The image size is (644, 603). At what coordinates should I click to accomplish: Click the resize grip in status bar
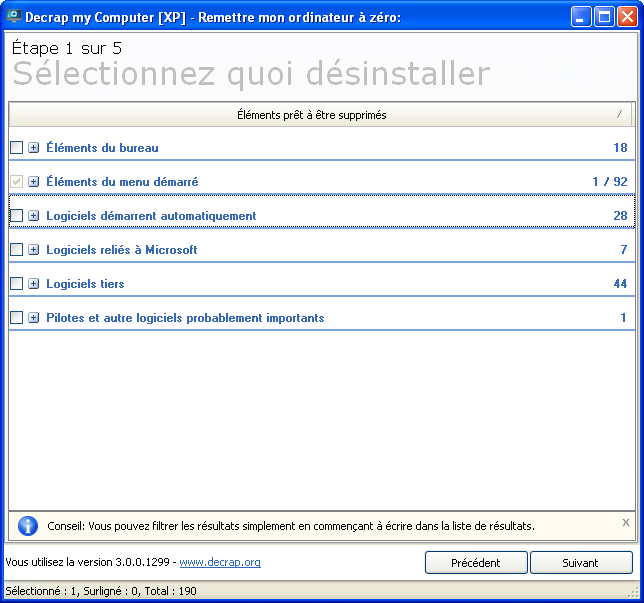tap(634, 592)
